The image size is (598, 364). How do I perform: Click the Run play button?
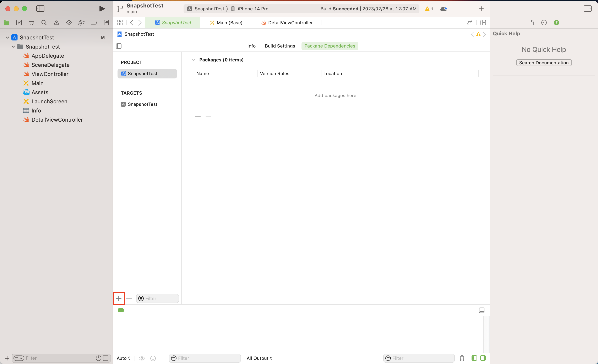click(102, 9)
